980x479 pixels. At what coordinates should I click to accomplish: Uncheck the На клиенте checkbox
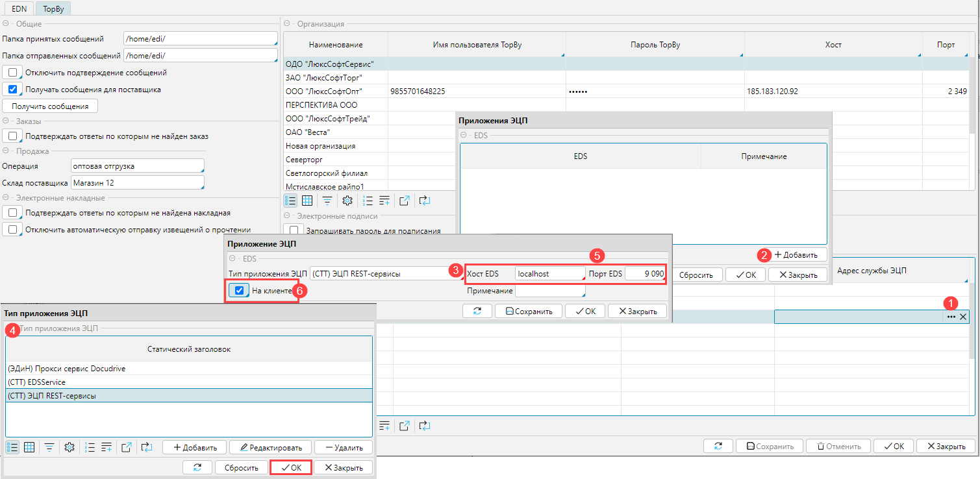coord(239,290)
